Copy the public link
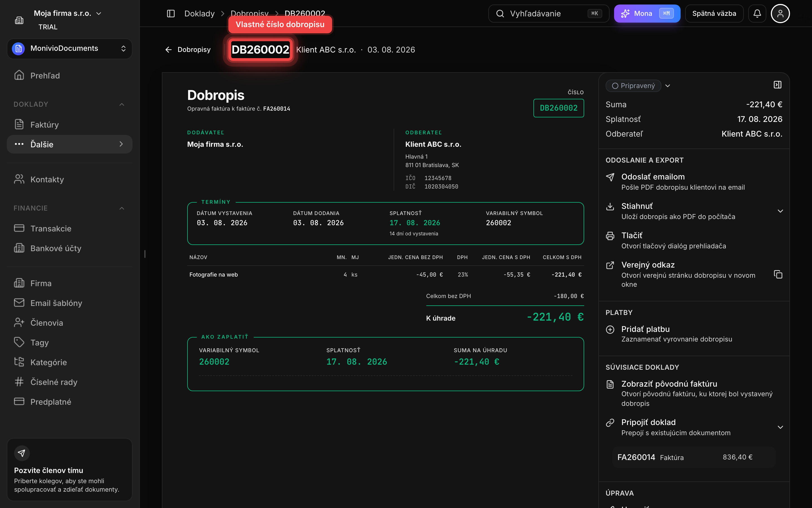 coord(778,275)
